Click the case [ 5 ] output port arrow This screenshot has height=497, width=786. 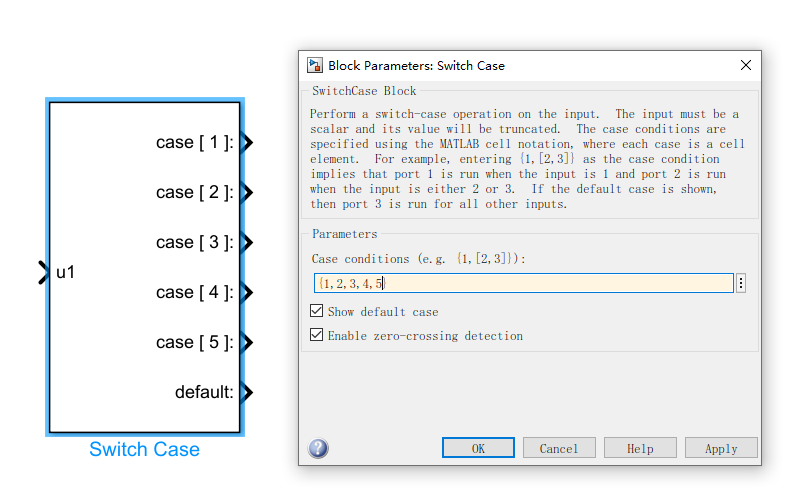(x=247, y=342)
